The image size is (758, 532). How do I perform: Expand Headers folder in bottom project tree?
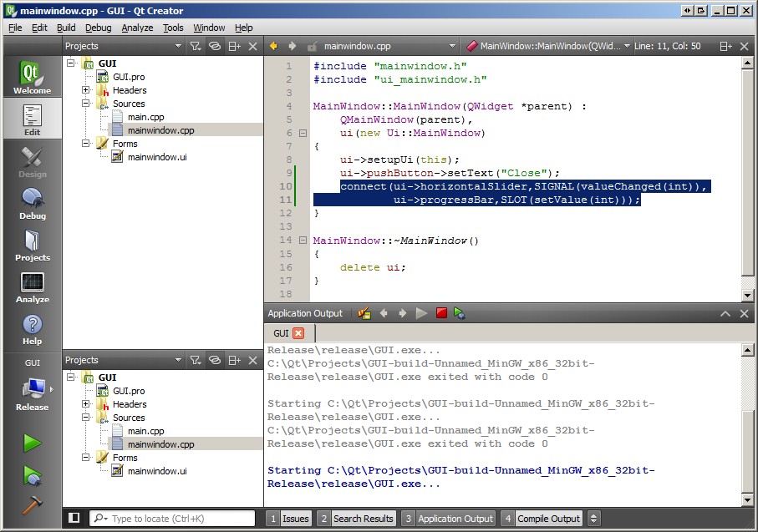click(x=85, y=404)
